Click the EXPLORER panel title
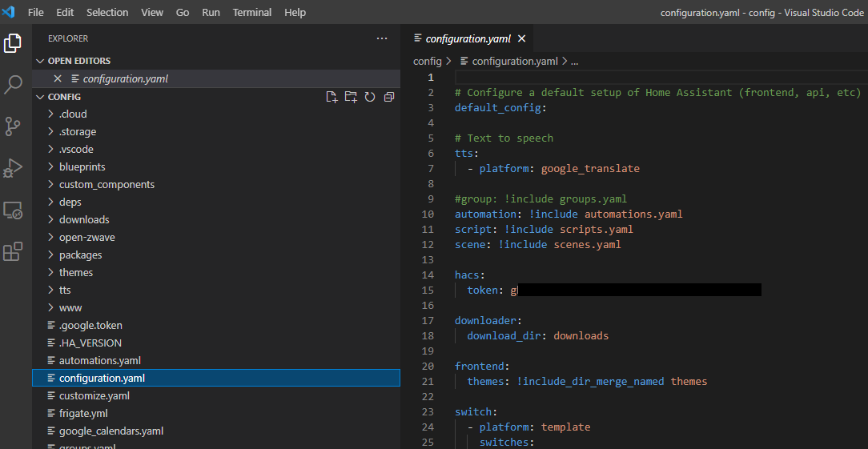Viewport: 868px width, 449px height. (x=68, y=38)
